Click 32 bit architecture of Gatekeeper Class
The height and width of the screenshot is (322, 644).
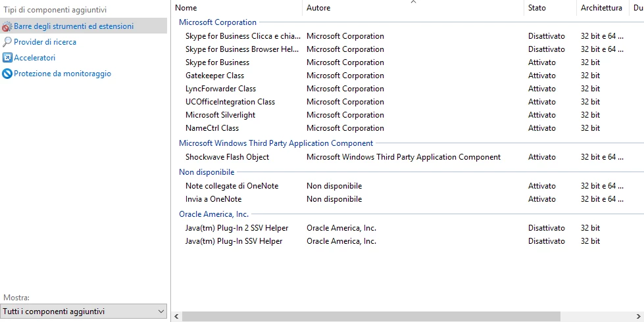590,76
